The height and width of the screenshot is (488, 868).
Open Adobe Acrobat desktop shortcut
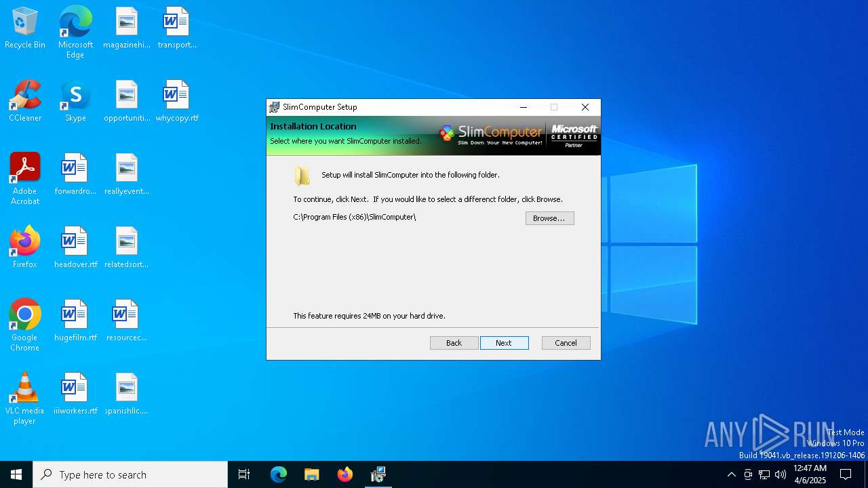(25, 180)
